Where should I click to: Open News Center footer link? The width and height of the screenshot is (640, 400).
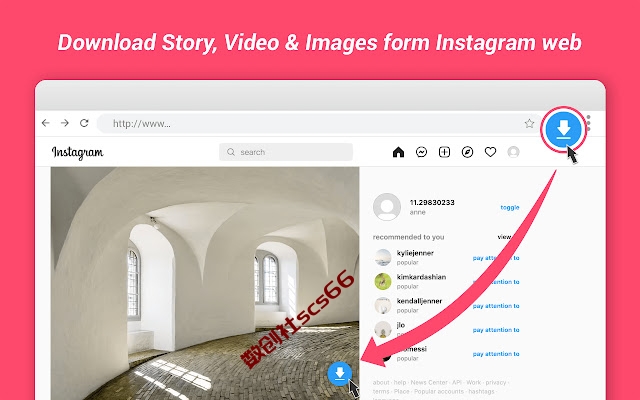tap(429, 382)
